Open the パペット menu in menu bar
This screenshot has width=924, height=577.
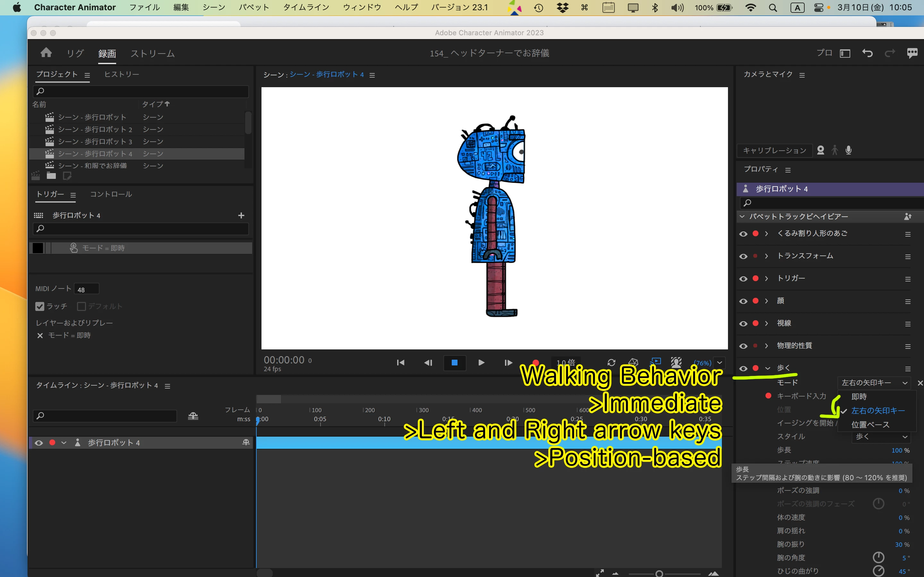pos(253,7)
